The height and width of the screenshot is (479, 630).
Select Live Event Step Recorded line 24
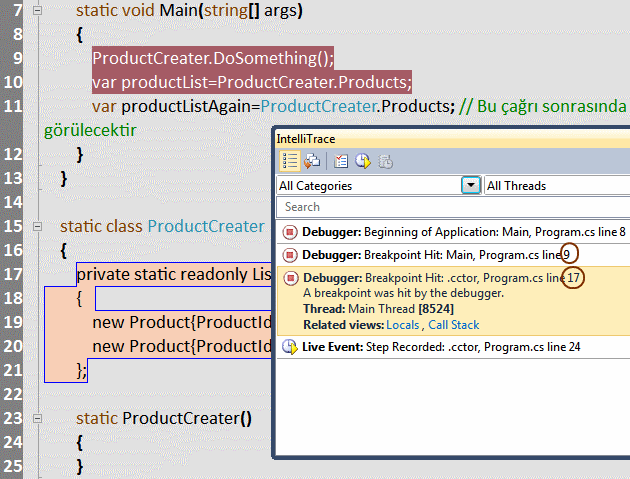click(454, 347)
